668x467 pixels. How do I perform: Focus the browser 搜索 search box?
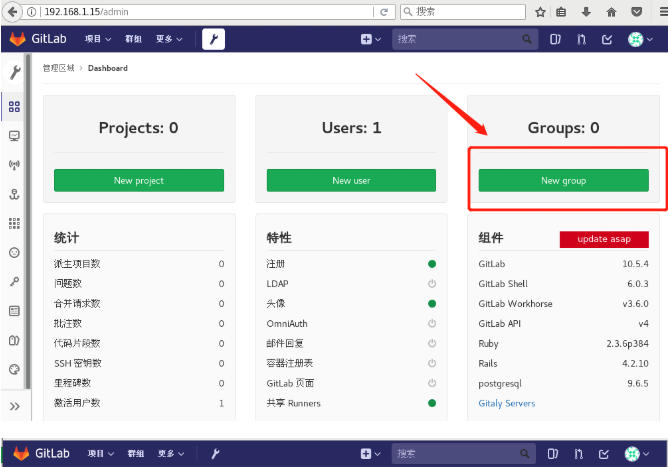tap(463, 12)
